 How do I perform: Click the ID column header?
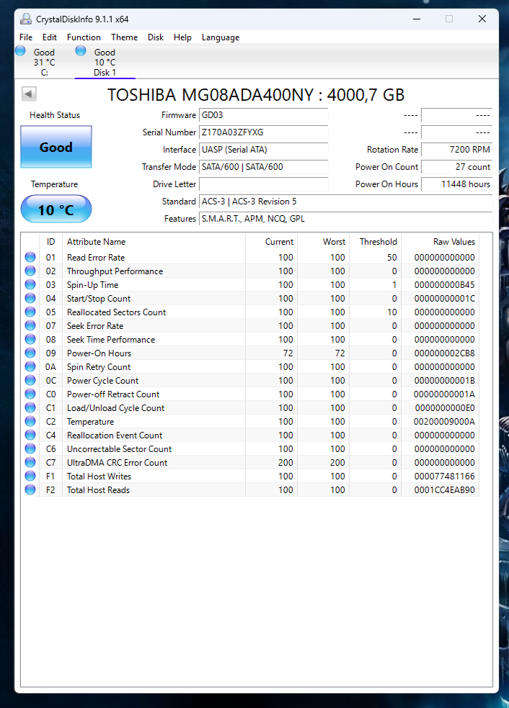(x=51, y=242)
